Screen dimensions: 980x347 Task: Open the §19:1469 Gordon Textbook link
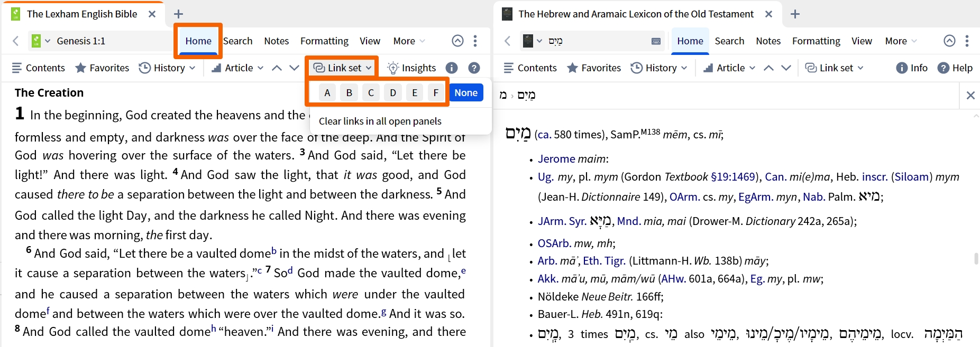coord(734,177)
